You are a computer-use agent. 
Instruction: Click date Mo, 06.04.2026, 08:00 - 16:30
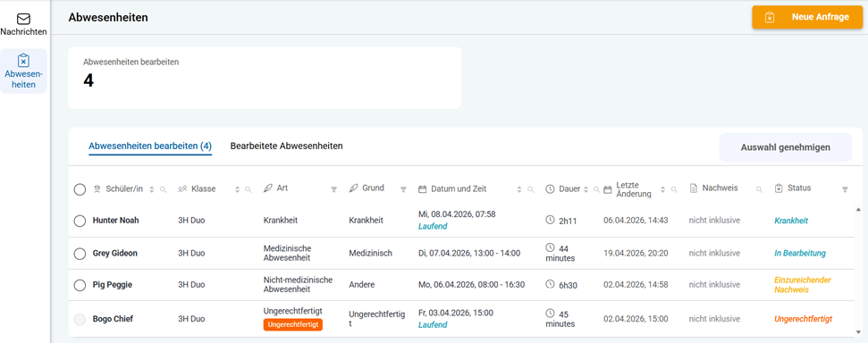(x=472, y=284)
